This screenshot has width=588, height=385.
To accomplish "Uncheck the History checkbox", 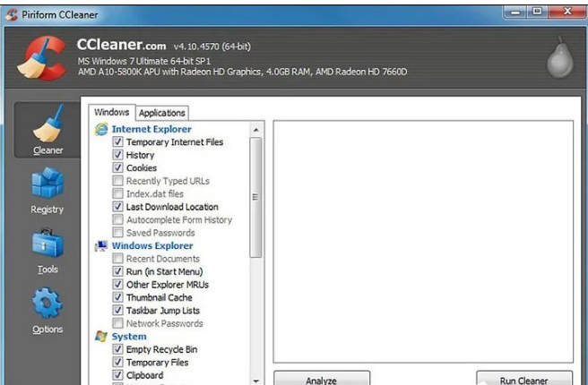I will [x=117, y=155].
